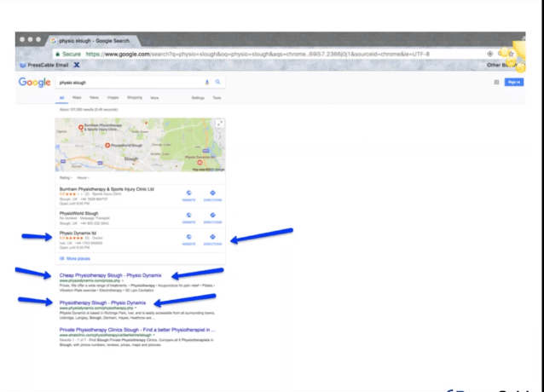Screen dimensions: 544x392
Task: Open Burnham Physiotherapy website icon
Action: point(188,193)
